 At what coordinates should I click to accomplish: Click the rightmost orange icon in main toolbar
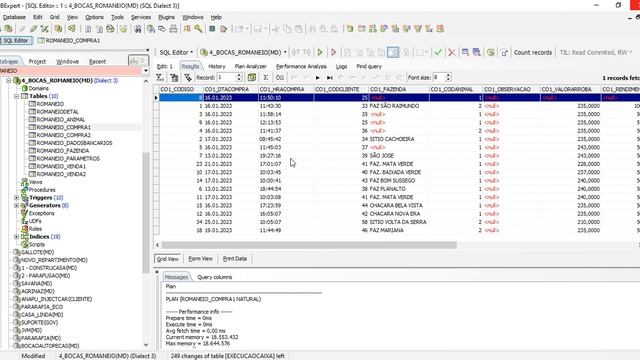click(x=440, y=29)
